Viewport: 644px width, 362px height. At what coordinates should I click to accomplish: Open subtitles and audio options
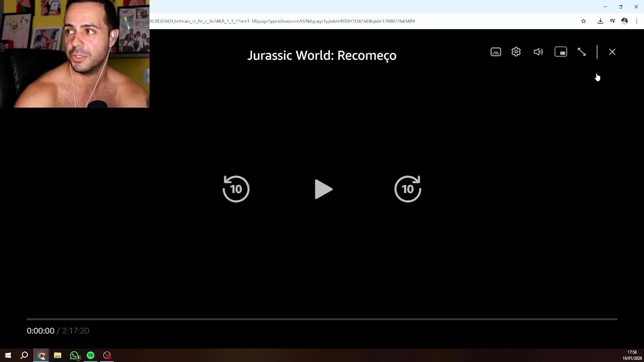(496, 52)
